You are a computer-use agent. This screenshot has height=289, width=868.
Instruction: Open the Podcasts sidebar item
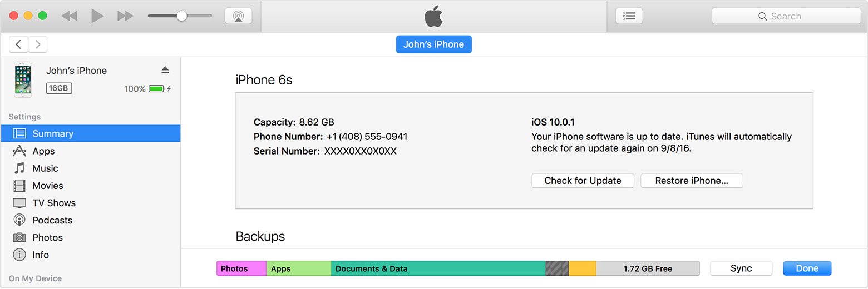click(x=52, y=220)
